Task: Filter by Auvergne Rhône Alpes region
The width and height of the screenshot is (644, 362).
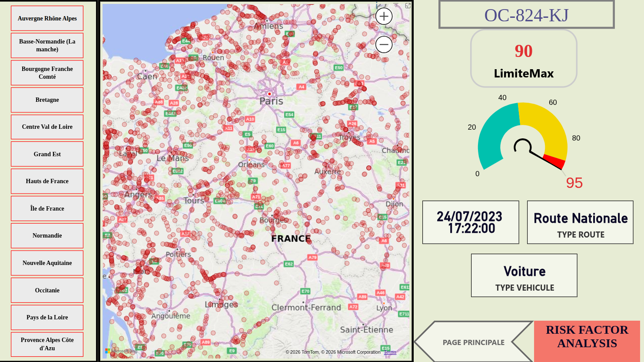Action: (x=47, y=18)
